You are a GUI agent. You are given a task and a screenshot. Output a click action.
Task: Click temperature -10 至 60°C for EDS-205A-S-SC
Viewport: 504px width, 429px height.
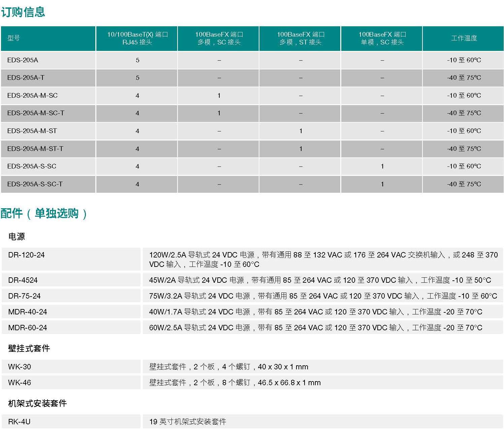click(464, 166)
